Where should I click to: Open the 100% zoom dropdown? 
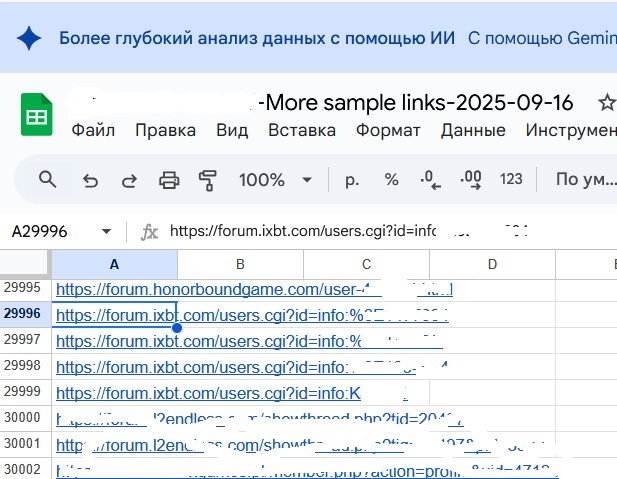[x=275, y=180]
